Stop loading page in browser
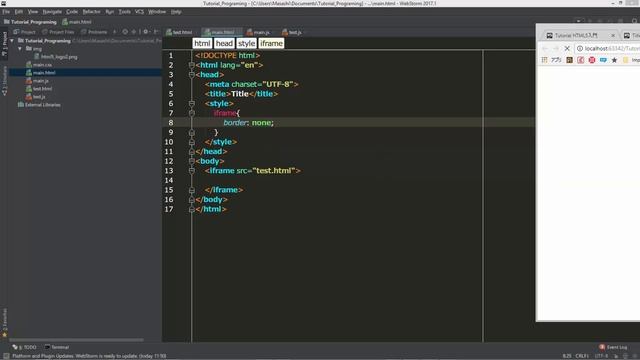640x360 pixels. pos(567,49)
